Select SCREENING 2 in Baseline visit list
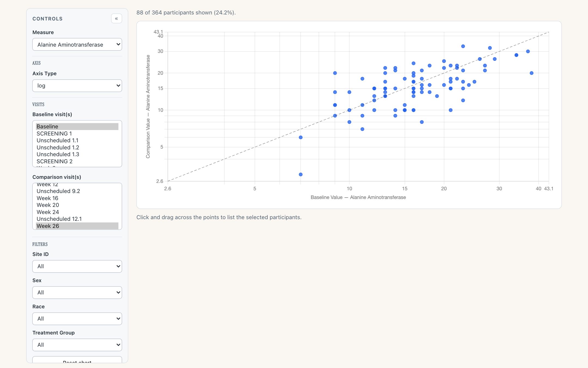The height and width of the screenshot is (368, 588). pos(77,161)
